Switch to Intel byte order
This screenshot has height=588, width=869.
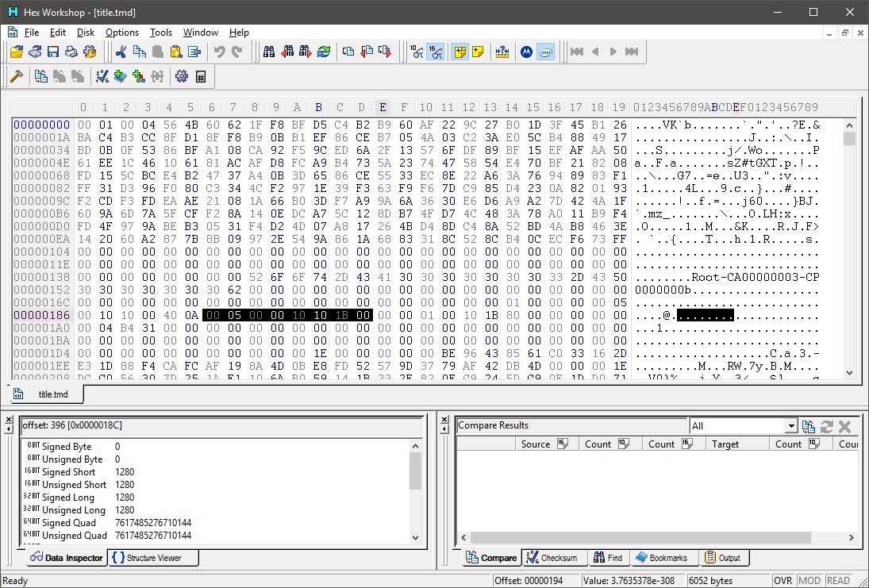545,52
